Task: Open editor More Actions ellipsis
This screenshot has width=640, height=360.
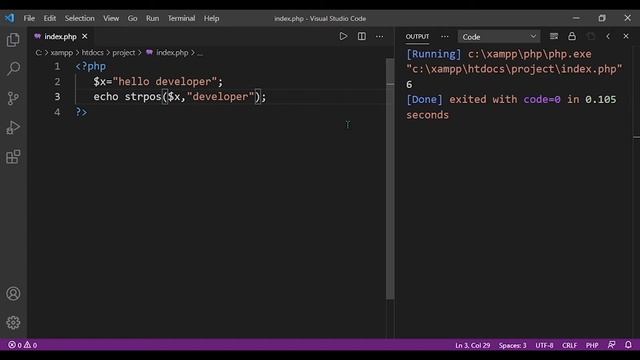Action: tap(380, 36)
